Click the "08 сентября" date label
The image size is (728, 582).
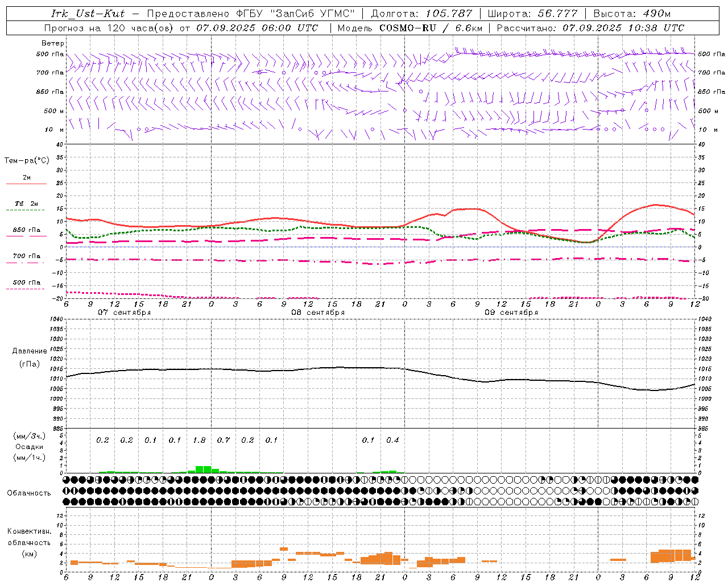click(318, 313)
